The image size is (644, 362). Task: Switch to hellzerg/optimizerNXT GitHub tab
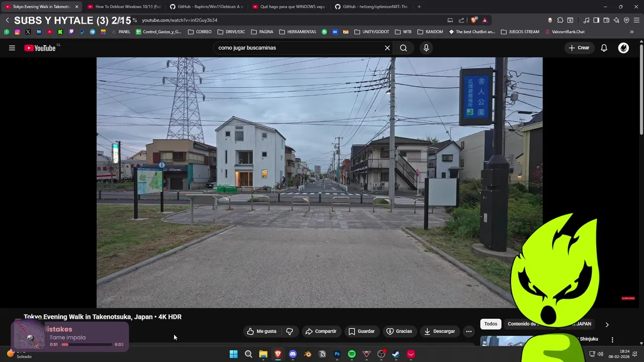[x=371, y=7]
